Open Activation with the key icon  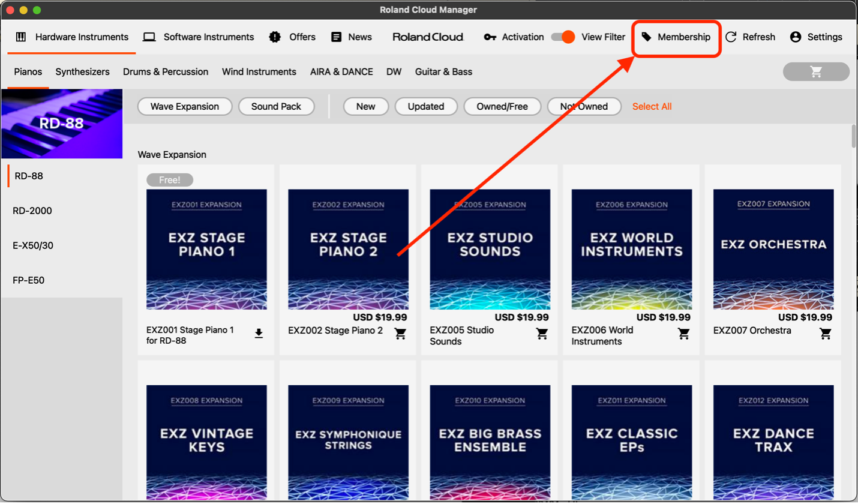point(490,37)
